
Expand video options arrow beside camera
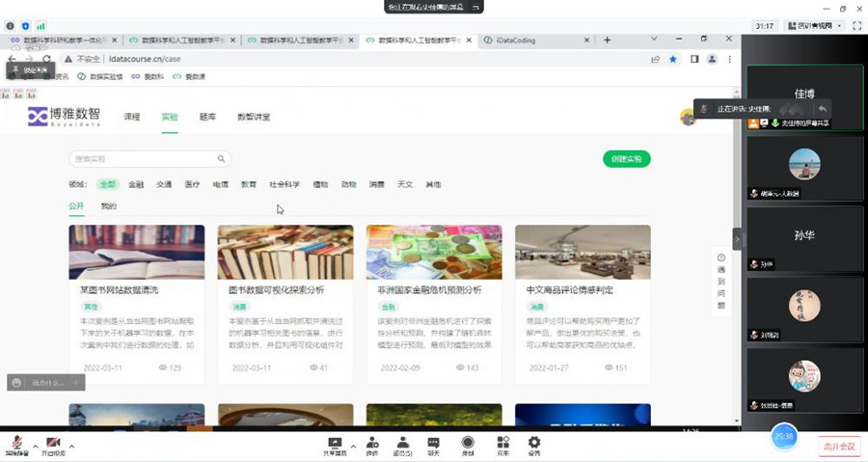71,446
